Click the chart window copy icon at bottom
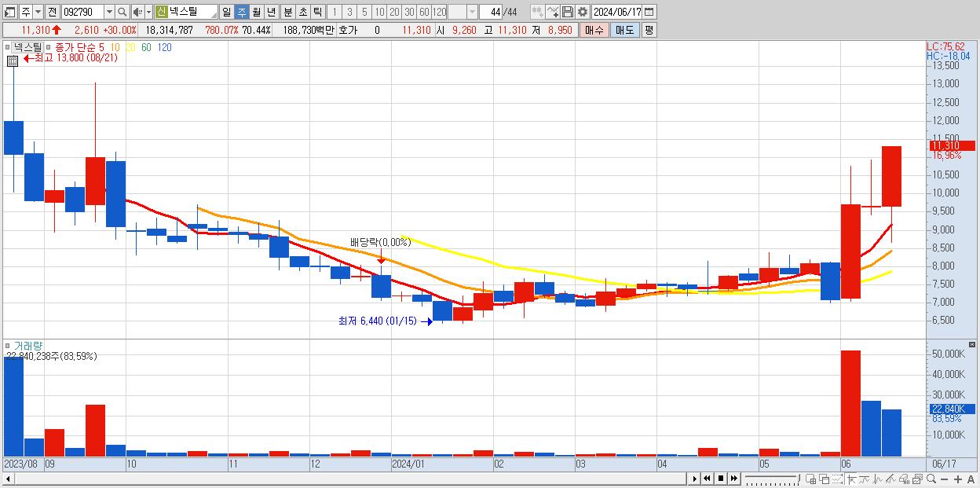The width and height of the screenshot is (980, 488). click(x=917, y=479)
